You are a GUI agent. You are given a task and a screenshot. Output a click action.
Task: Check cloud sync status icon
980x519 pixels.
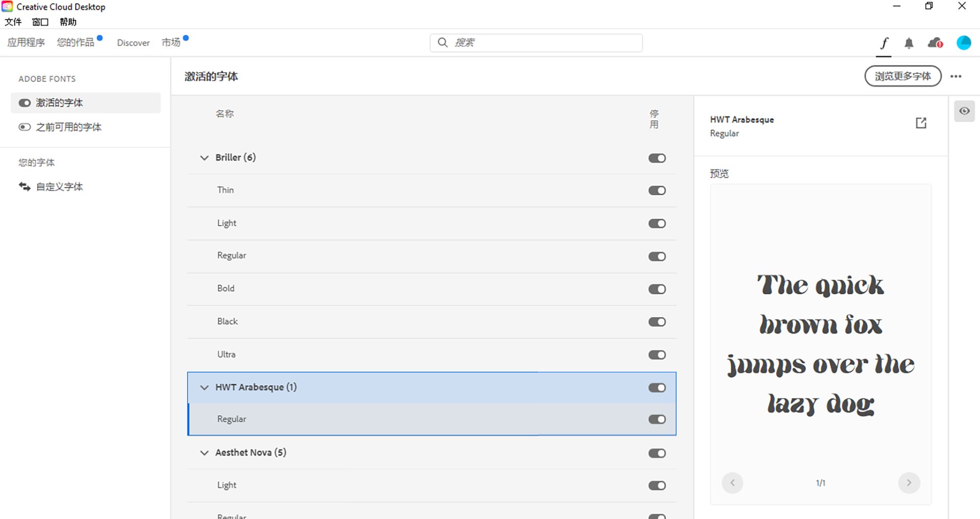(x=935, y=43)
